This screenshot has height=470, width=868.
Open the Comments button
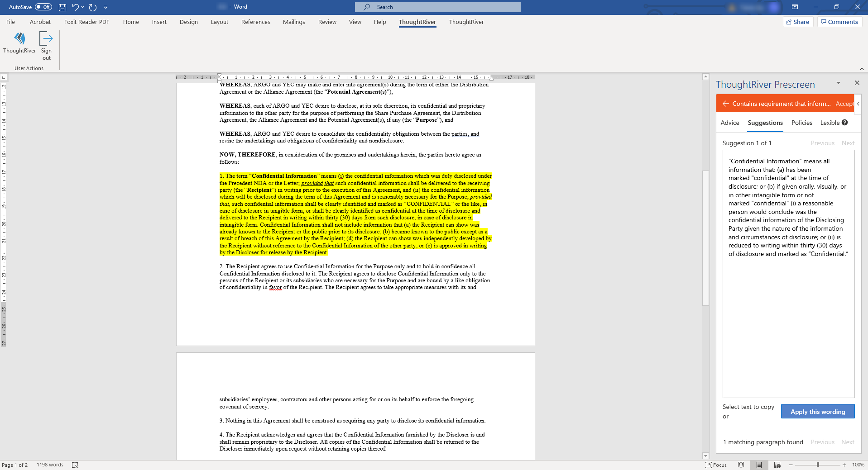pyautogui.click(x=839, y=22)
